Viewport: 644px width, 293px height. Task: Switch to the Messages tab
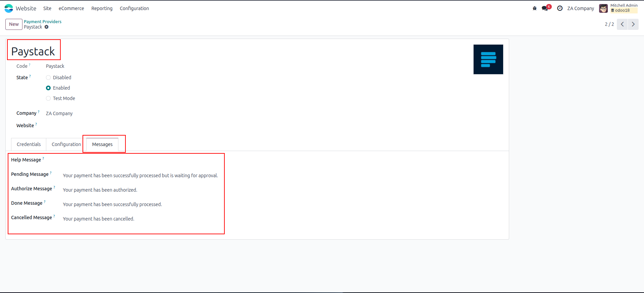[x=102, y=144]
